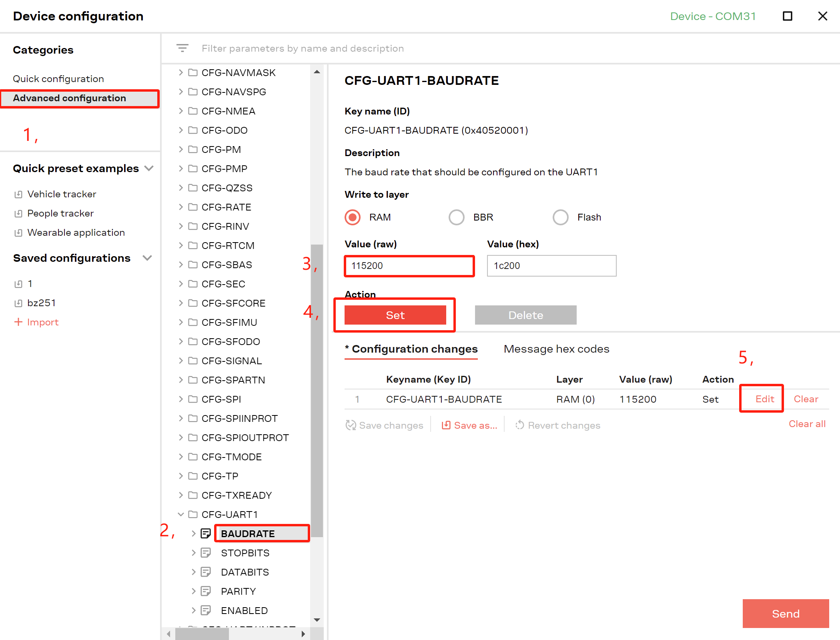The image size is (840, 640).
Task: Collapse the CFG-UART1 folder
Action: click(180, 514)
